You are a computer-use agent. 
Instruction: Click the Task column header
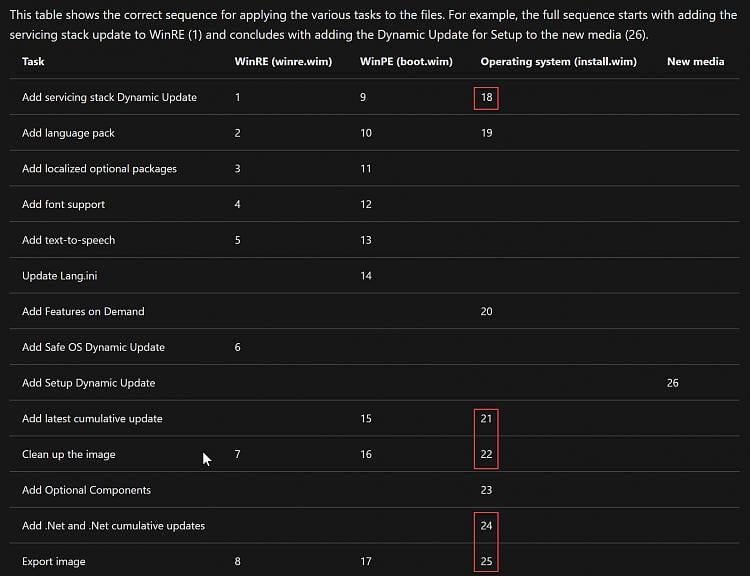point(33,62)
